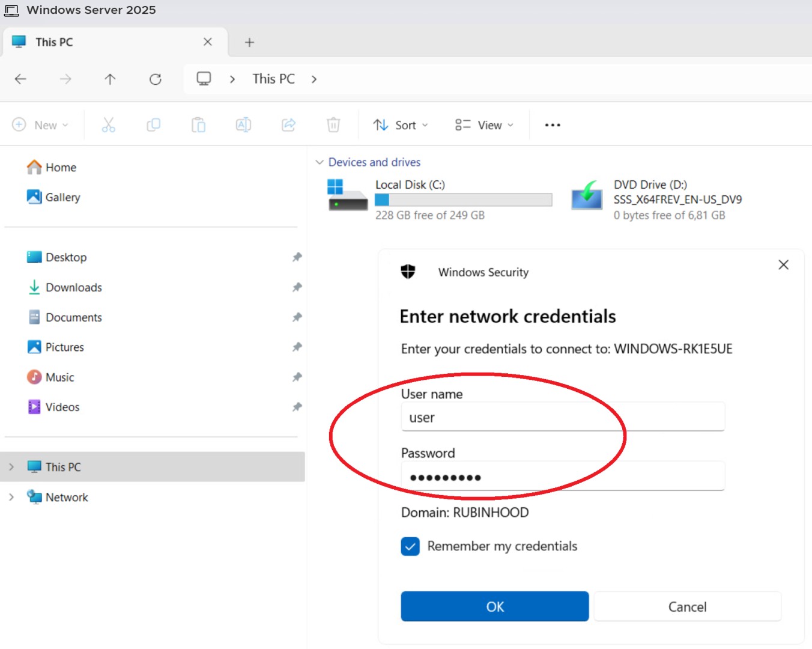Viewport: 812px width, 649px height.
Task: Collapse the Devices and drives section
Action: (320, 162)
